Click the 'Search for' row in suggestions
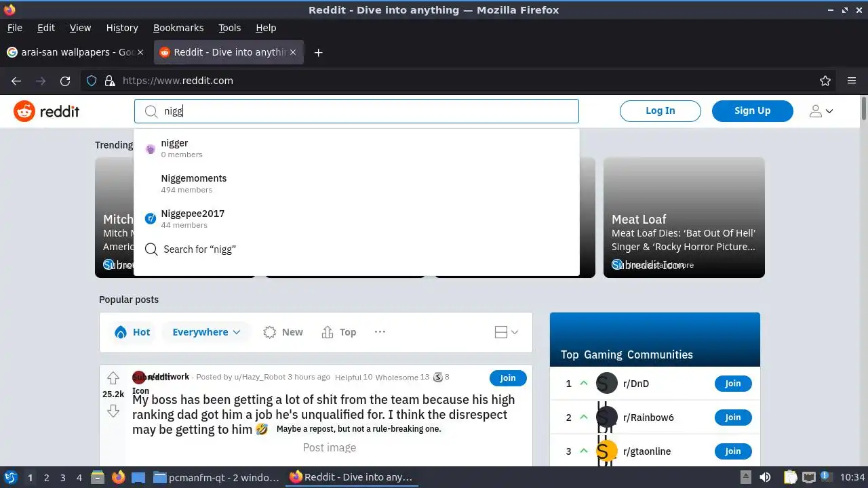 click(357, 249)
